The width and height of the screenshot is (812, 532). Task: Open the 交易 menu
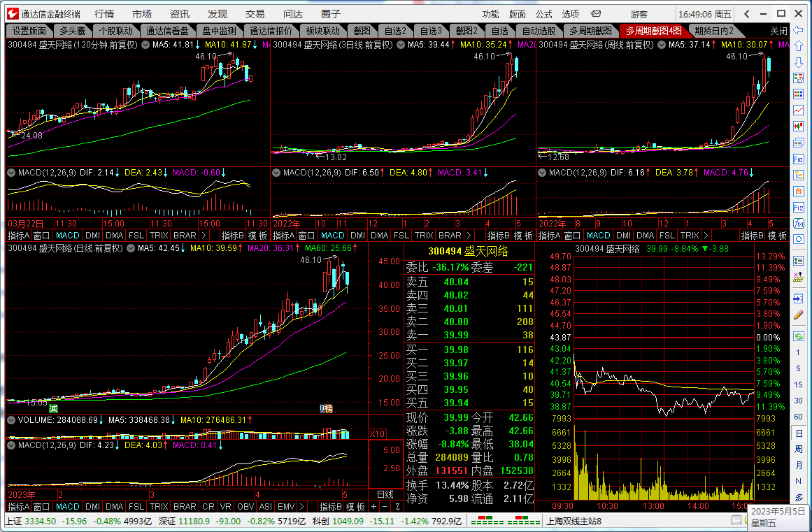pyautogui.click(x=255, y=14)
